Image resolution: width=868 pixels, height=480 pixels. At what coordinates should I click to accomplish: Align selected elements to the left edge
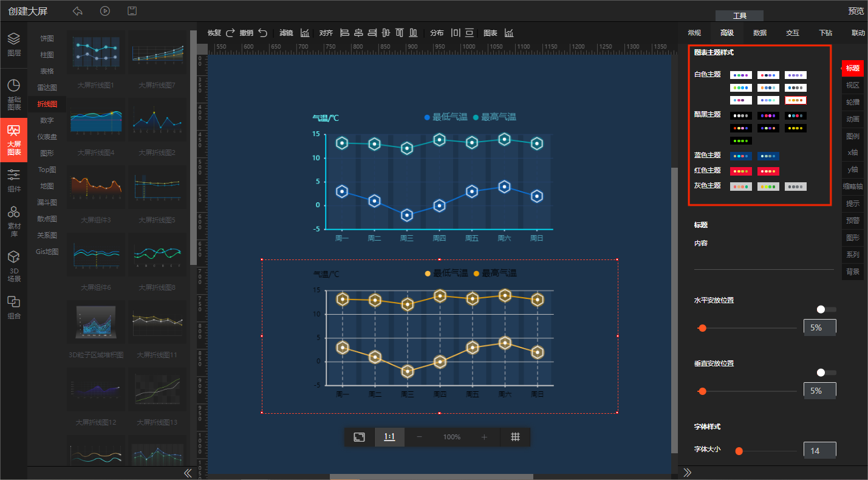click(345, 33)
